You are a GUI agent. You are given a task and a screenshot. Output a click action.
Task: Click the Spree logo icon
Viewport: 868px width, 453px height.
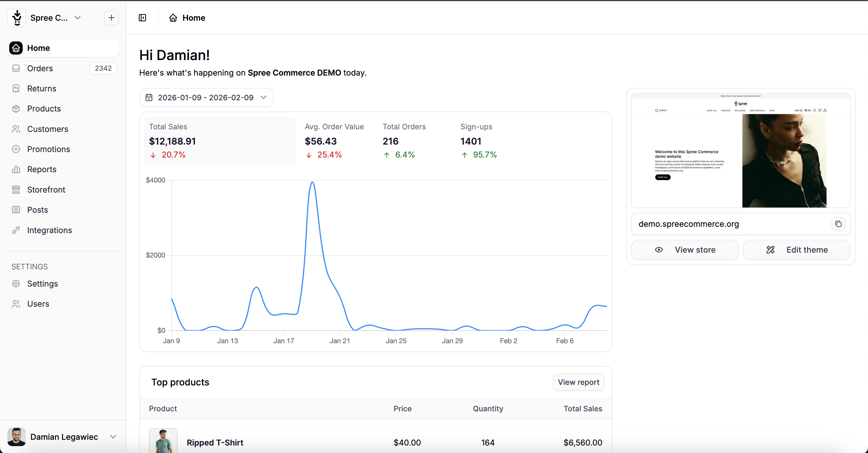coord(17,18)
